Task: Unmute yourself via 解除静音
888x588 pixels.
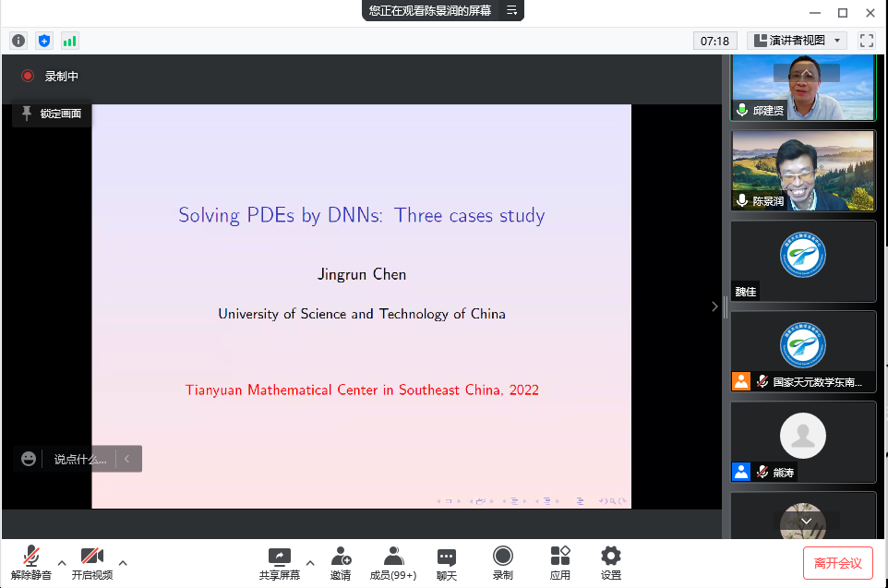Action: [30, 562]
